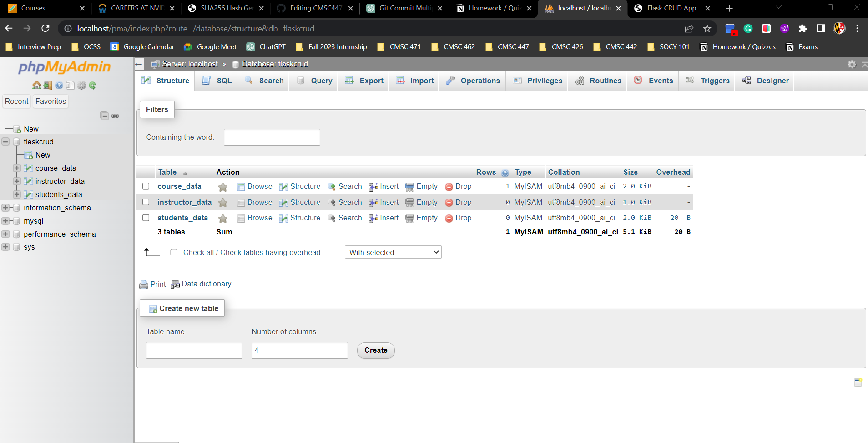Check the instructor_data row checkbox
Image resolution: width=868 pixels, height=443 pixels.
tap(146, 202)
